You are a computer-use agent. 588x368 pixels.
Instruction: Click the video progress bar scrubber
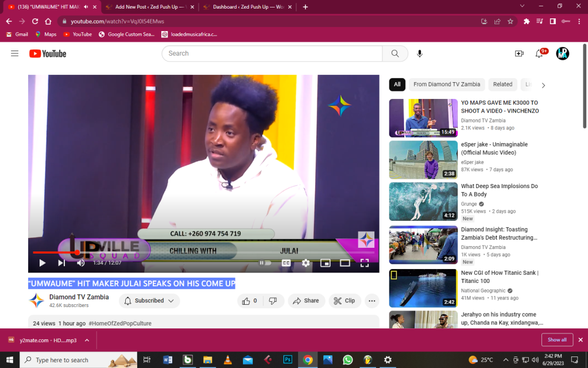point(78,252)
